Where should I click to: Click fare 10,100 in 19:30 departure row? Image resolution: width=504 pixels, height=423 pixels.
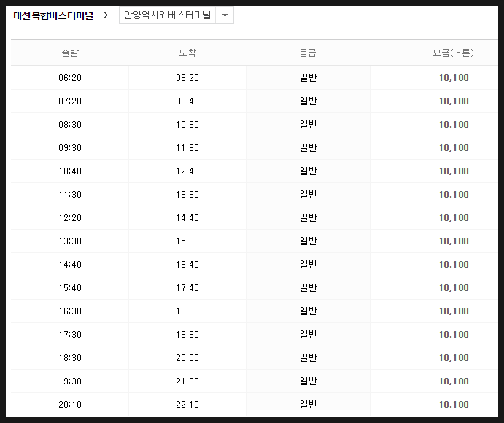click(454, 381)
